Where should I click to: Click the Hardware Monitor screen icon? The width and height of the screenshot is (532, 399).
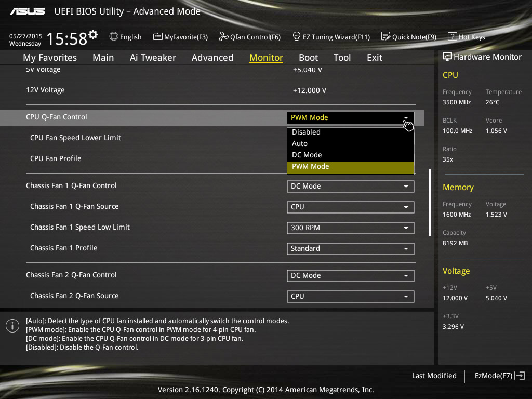(447, 57)
